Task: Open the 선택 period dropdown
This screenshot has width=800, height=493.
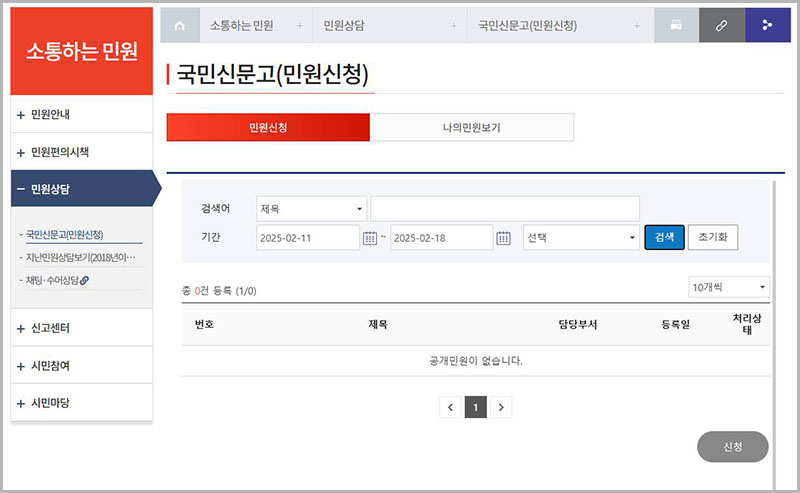Action: 581,238
